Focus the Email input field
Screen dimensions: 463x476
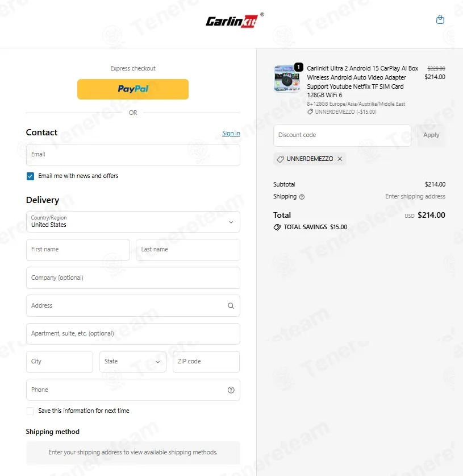(x=133, y=155)
